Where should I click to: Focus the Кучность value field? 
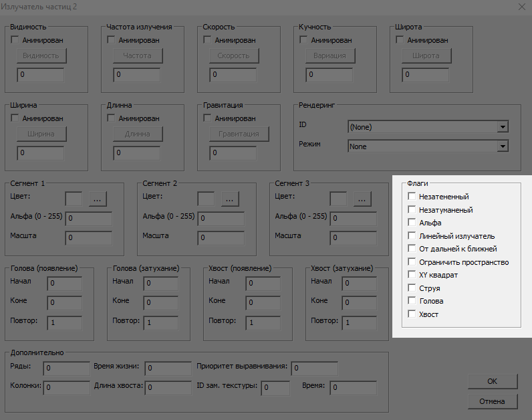click(329, 75)
